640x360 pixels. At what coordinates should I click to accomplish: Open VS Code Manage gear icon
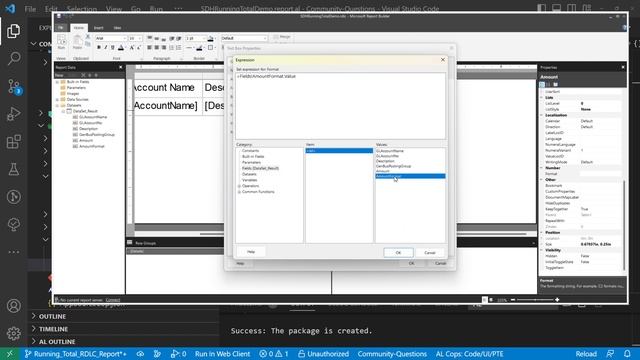pos(13,333)
